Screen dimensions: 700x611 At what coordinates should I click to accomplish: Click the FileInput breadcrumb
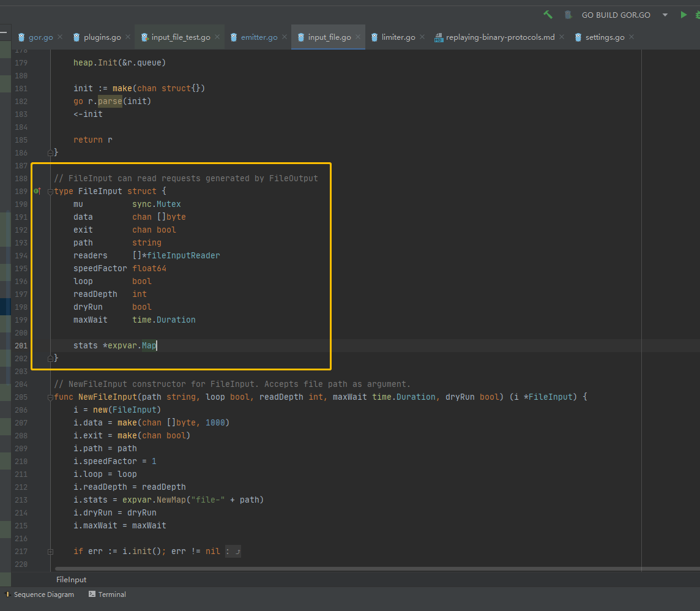point(72,580)
